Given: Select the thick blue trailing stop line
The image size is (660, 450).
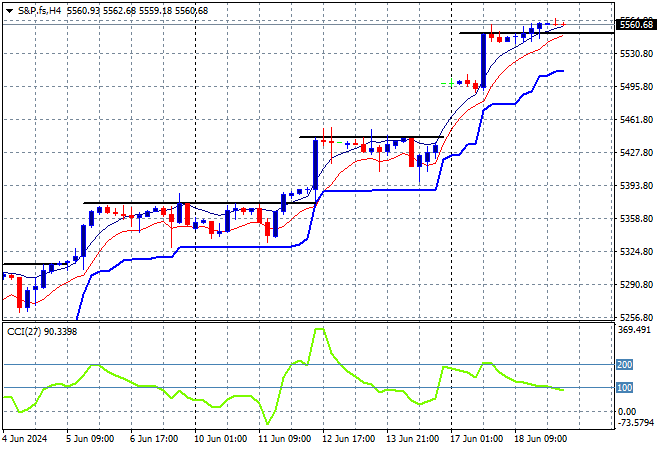Looking at the screenshot, I should pyautogui.click(x=370, y=191).
